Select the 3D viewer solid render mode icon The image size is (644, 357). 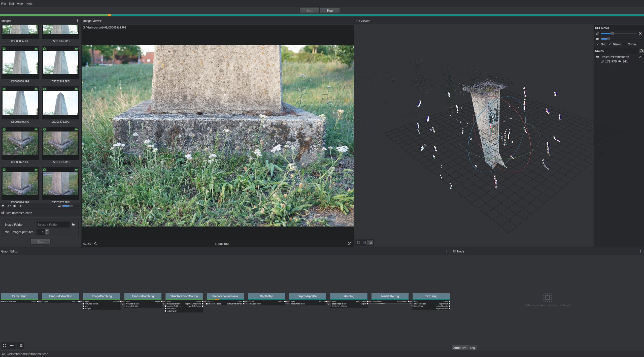pyautogui.click(x=358, y=242)
